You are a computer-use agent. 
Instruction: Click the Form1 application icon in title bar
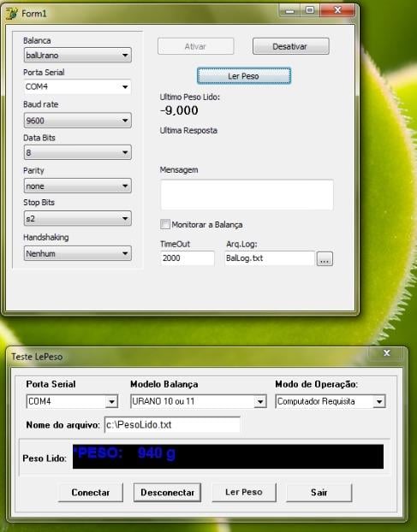pyautogui.click(x=11, y=14)
